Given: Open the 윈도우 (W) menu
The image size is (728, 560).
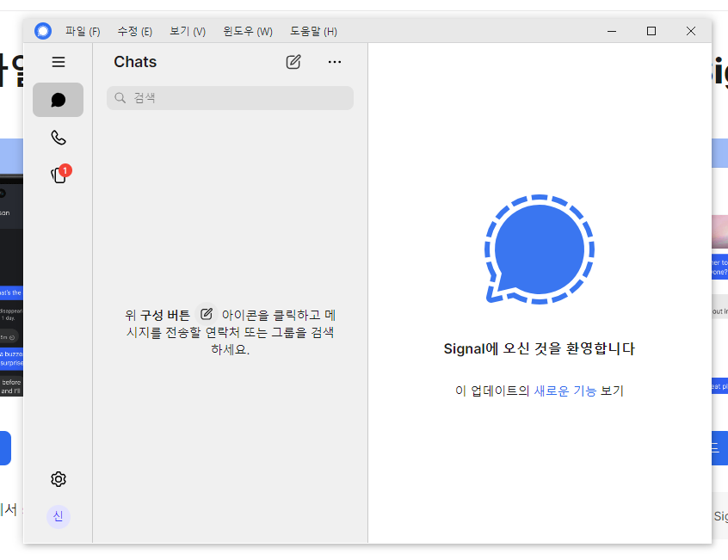Looking at the screenshot, I should tap(248, 31).
